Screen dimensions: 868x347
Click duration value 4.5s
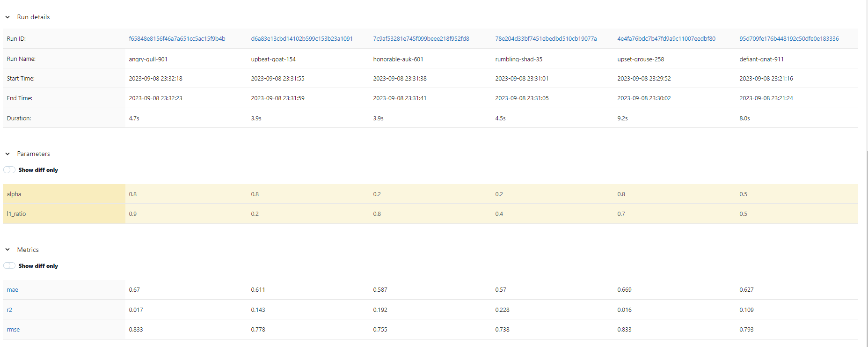[x=500, y=118]
